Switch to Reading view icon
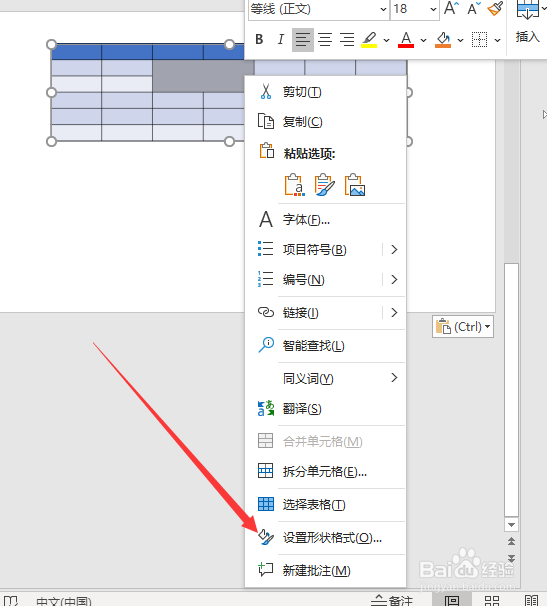The width and height of the screenshot is (547, 606). pyautogui.click(x=532, y=600)
